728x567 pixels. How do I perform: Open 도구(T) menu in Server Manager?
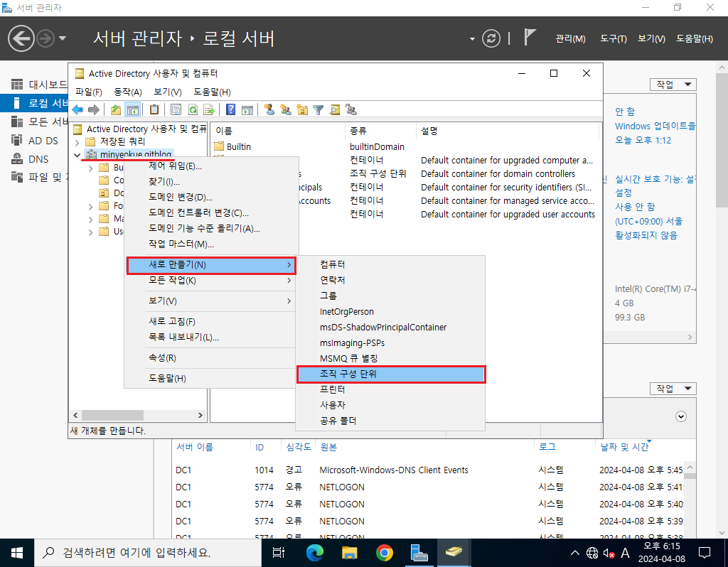point(614,39)
